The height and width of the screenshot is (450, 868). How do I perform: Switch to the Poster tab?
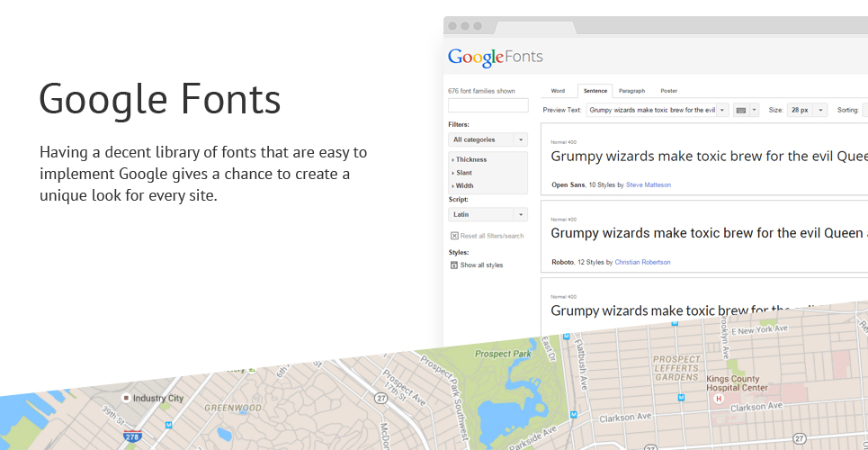pyautogui.click(x=668, y=91)
